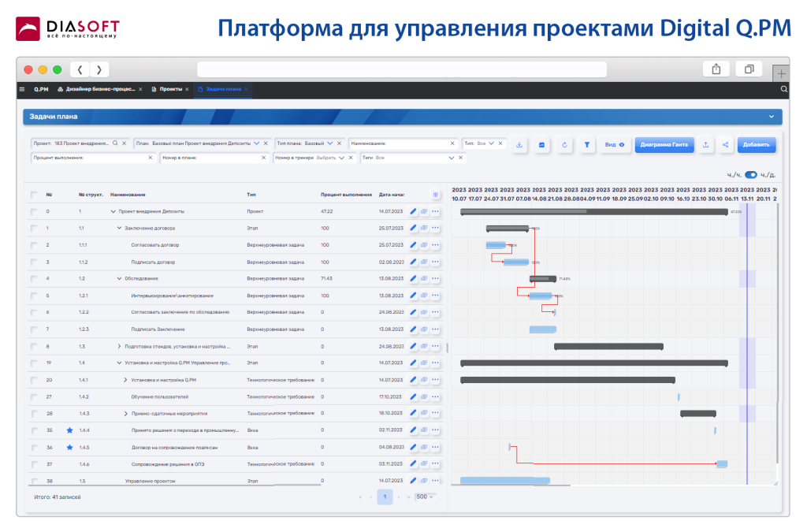The height and width of the screenshot is (532, 807).
Task: Click the column settings icon in table header
Action: [x=435, y=195]
